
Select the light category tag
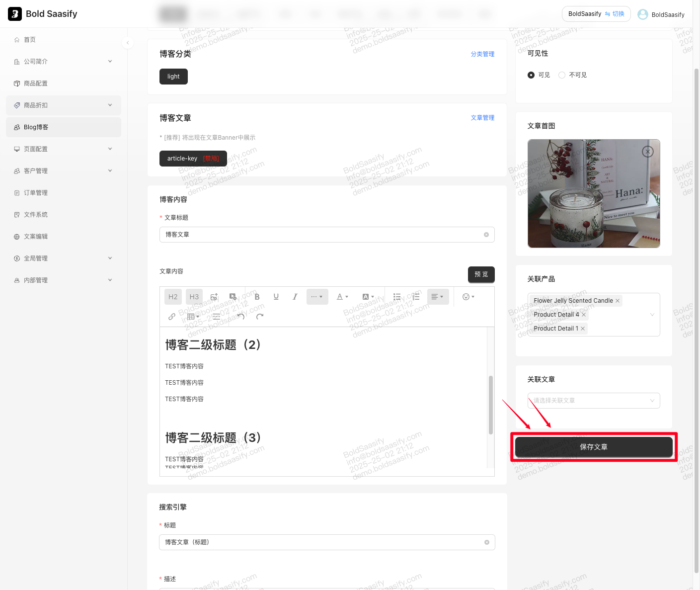pos(173,77)
